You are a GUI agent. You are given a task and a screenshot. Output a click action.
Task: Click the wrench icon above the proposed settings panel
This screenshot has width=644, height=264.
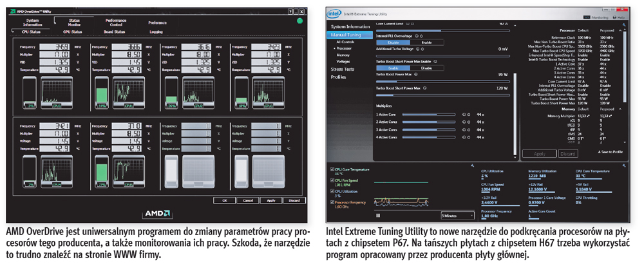tap(623, 24)
